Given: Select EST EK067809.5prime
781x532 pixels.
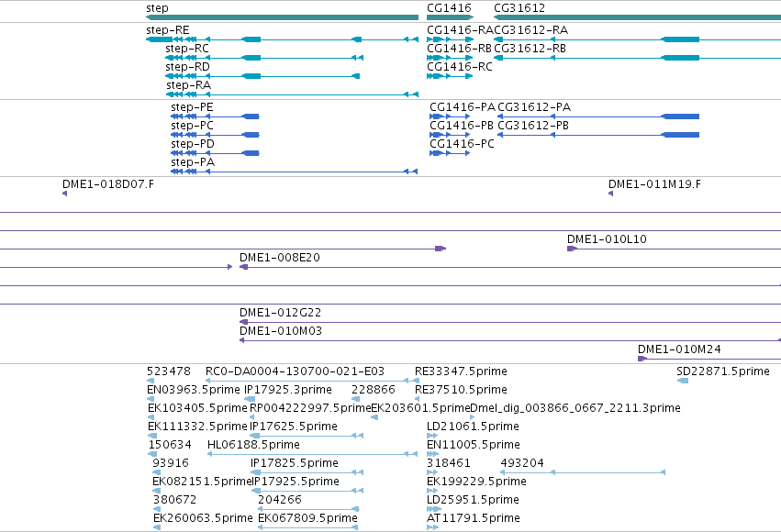Looking at the screenshot, I should (307, 518).
